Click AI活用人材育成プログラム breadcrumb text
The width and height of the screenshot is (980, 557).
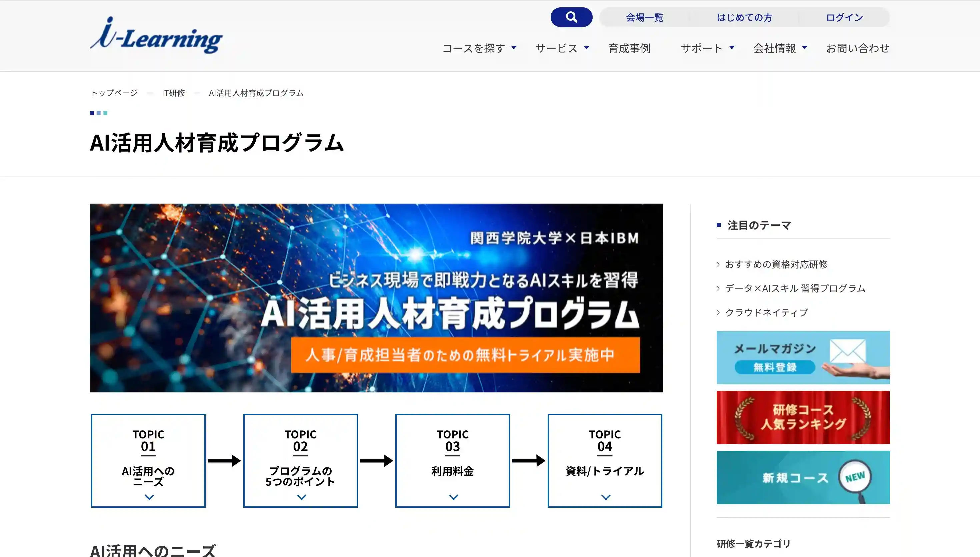click(256, 93)
